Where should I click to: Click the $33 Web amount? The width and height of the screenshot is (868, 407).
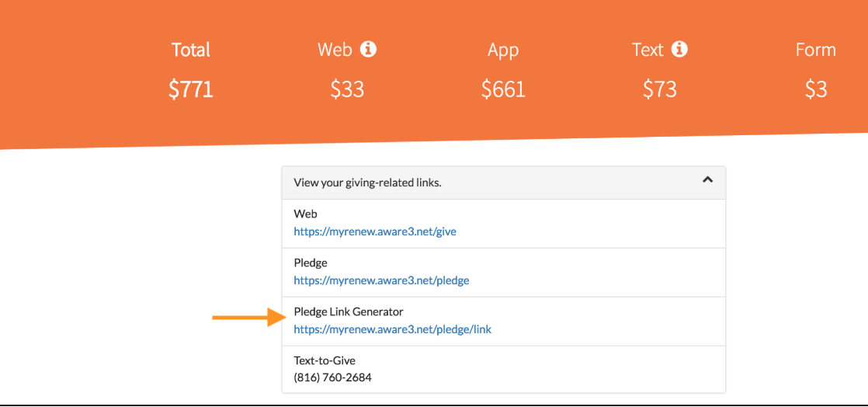click(x=347, y=89)
